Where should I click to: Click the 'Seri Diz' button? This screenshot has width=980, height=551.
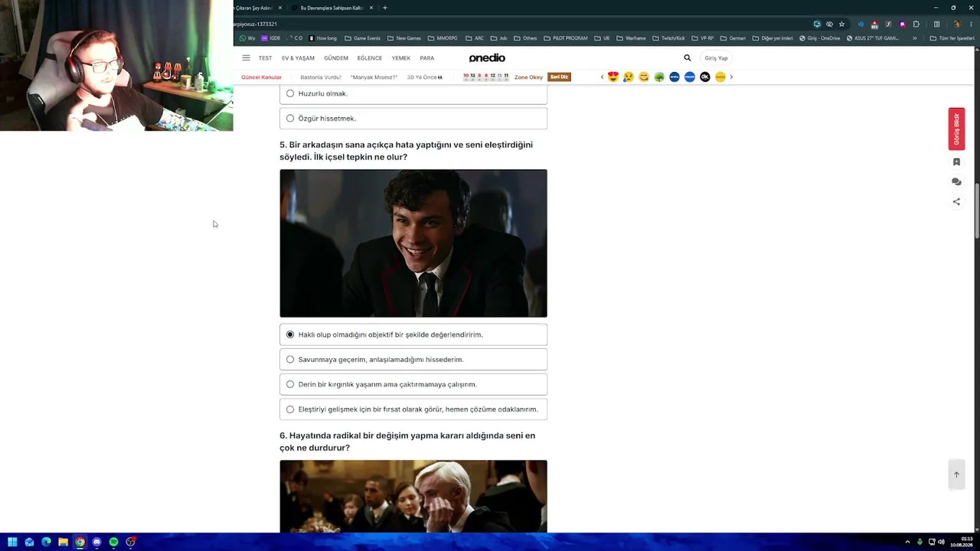point(559,77)
